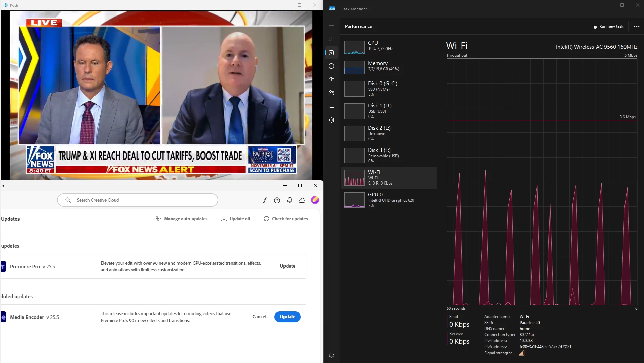
Task: Select Disk 2 (E:) entry
Action: click(389, 133)
